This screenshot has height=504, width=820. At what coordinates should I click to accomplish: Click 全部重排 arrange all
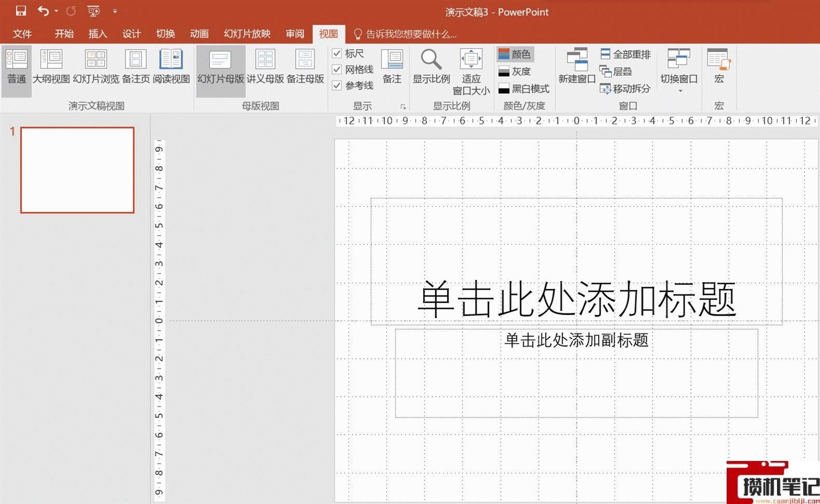point(626,54)
